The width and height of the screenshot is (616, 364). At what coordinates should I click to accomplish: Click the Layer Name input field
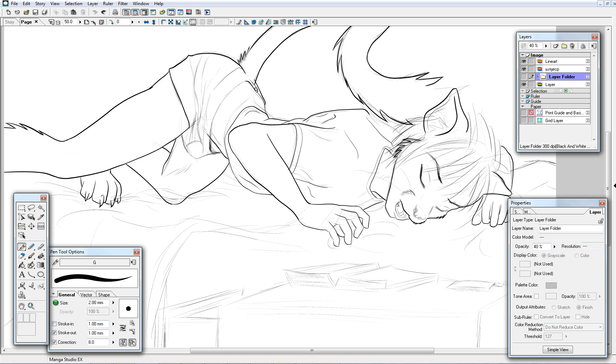(x=571, y=228)
